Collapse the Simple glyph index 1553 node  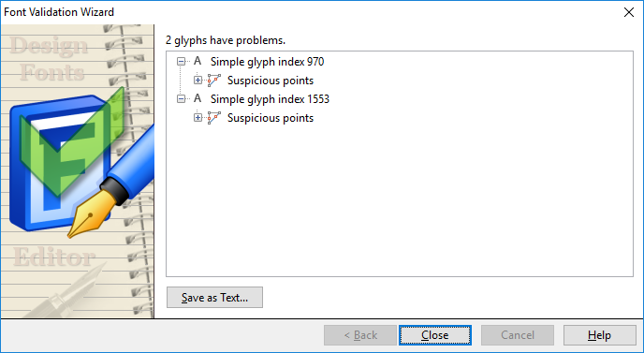click(181, 99)
